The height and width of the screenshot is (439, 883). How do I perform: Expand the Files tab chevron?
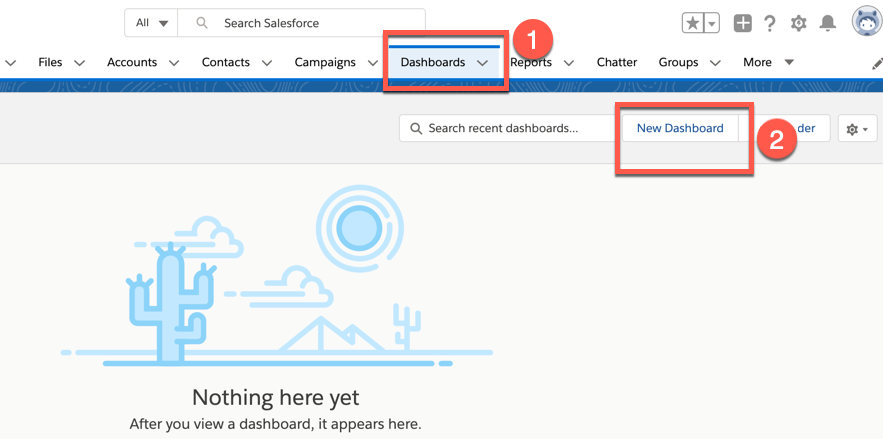[x=79, y=63]
